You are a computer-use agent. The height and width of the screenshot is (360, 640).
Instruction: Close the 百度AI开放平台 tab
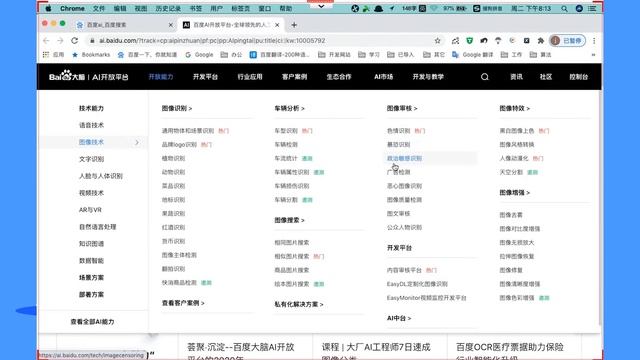[x=277, y=25]
